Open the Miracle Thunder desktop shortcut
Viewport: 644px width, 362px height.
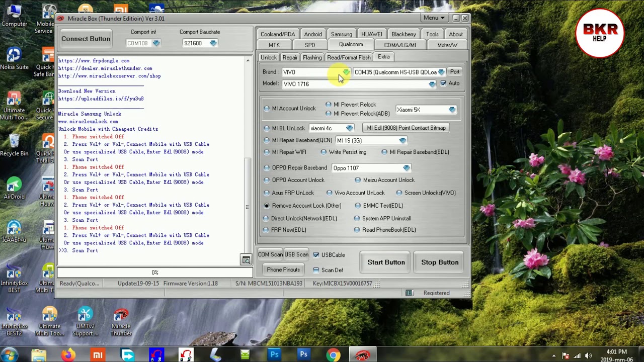coord(121,321)
